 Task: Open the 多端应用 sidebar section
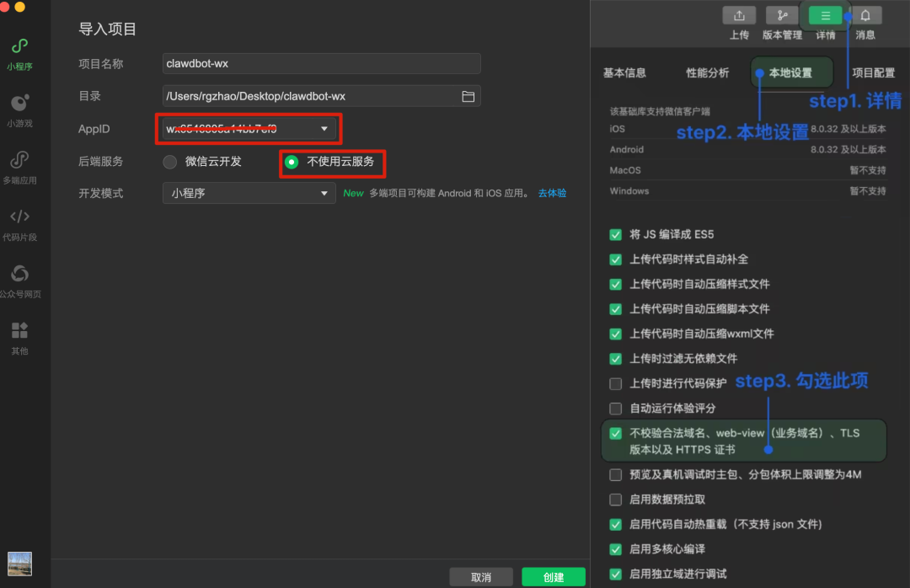pos(19,168)
